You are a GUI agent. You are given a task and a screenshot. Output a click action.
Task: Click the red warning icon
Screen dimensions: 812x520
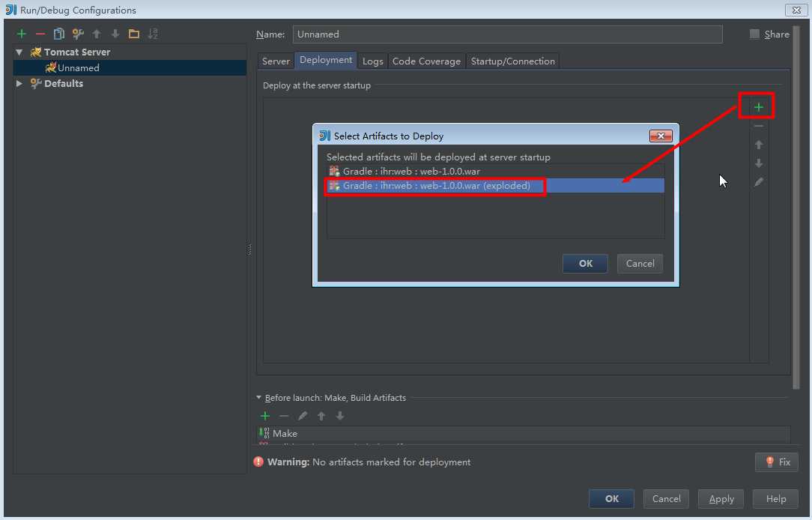[x=258, y=462]
